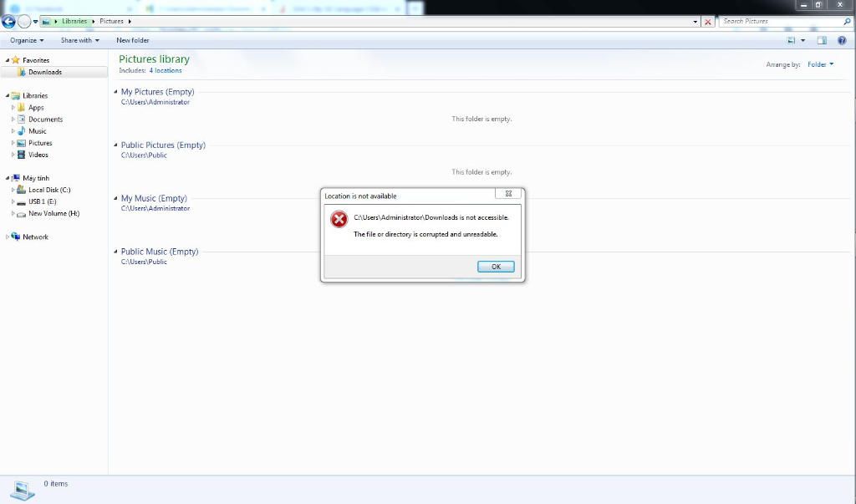Toggle the preview pane icon

[822, 40]
